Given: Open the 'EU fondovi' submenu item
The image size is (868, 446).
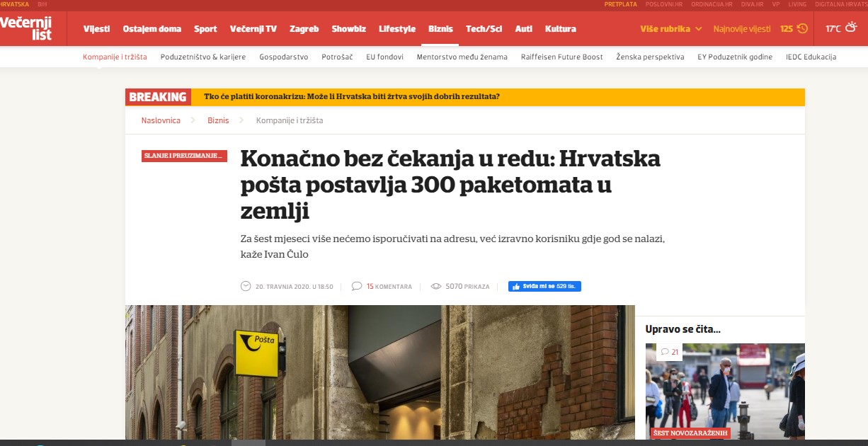Looking at the screenshot, I should click(384, 57).
